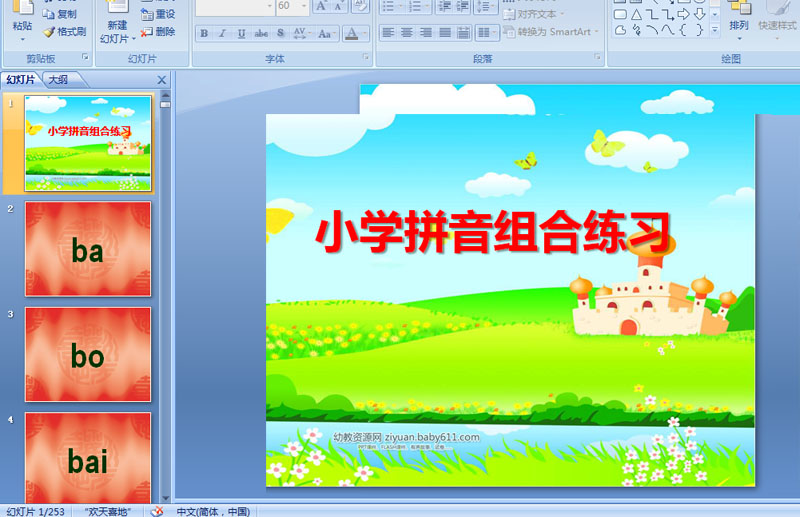Increase font size with large A
This screenshot has height=517, width=800.
point(321,6)
